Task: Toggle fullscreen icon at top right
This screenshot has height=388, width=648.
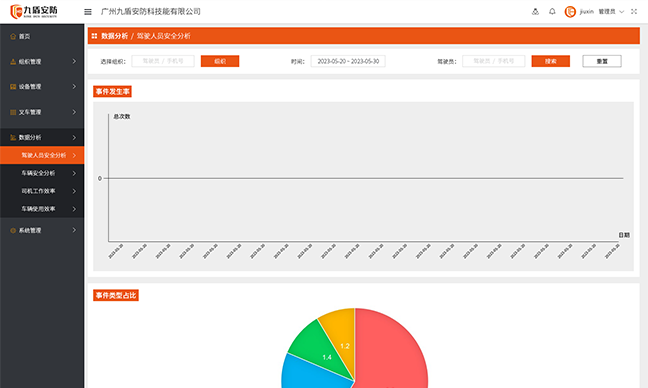Action: (634, 12)
